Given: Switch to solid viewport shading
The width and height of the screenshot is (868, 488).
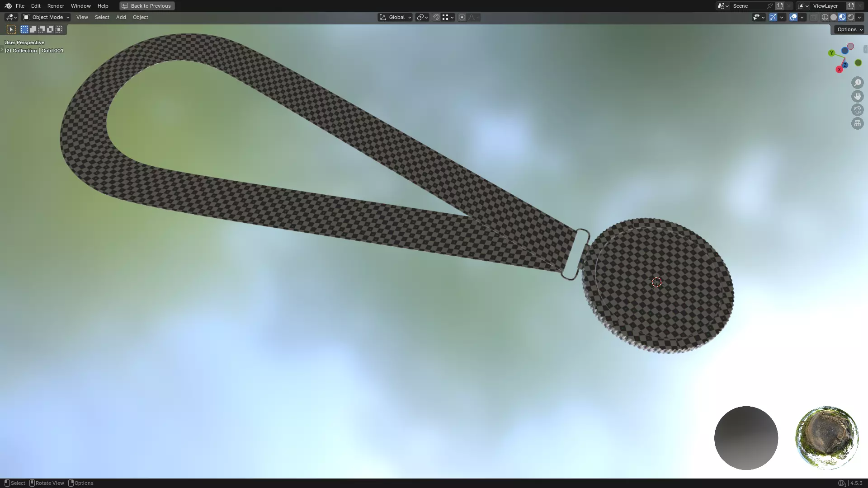Looking at the screenshot, I should (x=834, y=17).
